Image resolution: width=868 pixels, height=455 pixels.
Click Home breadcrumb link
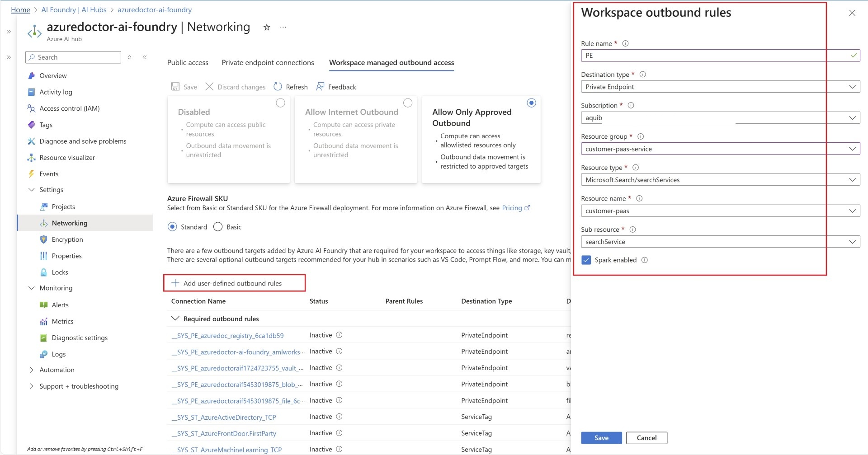pos(20,9)
